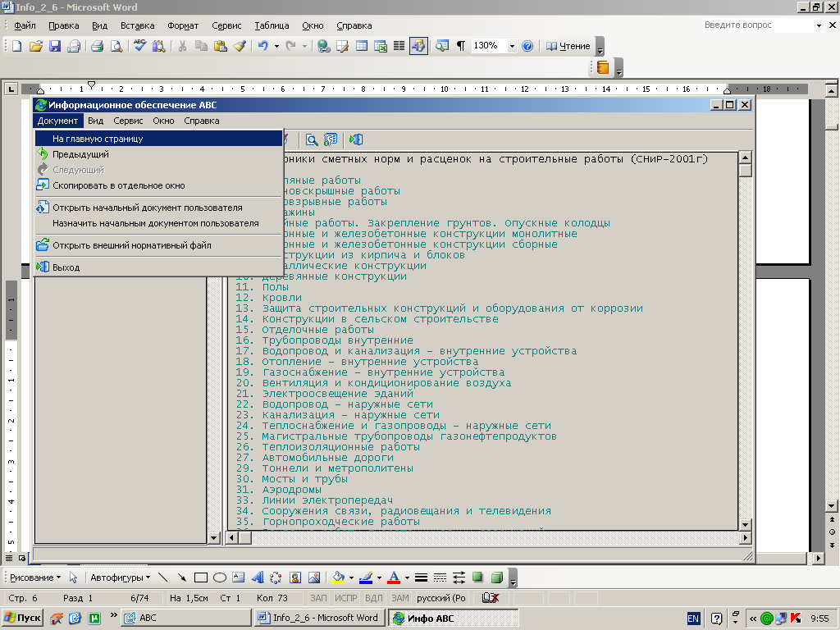The image size is (840, 630).
Task: Click the Open folder icon in Word toolbar
Action: (35, 46)
